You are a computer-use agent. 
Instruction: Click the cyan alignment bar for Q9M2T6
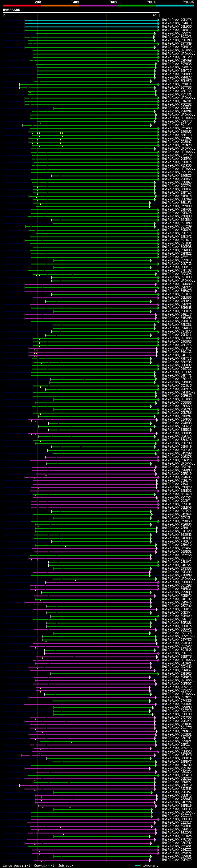click(92, 20)
